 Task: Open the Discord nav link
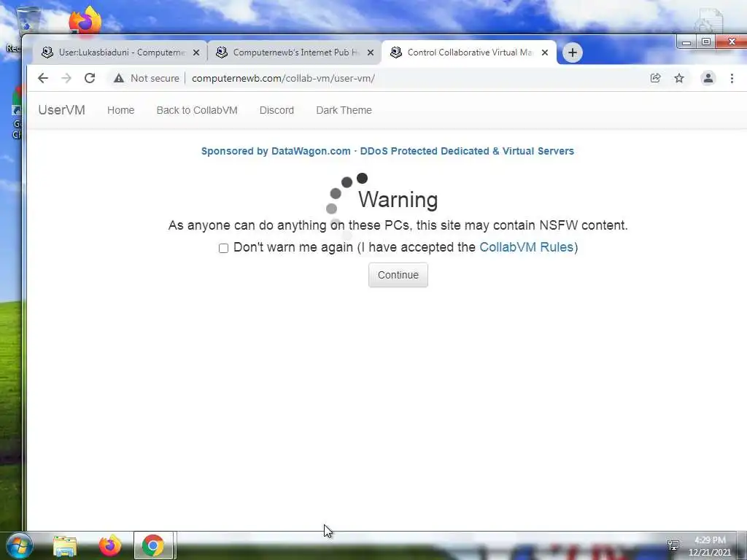tap(276, 110)
